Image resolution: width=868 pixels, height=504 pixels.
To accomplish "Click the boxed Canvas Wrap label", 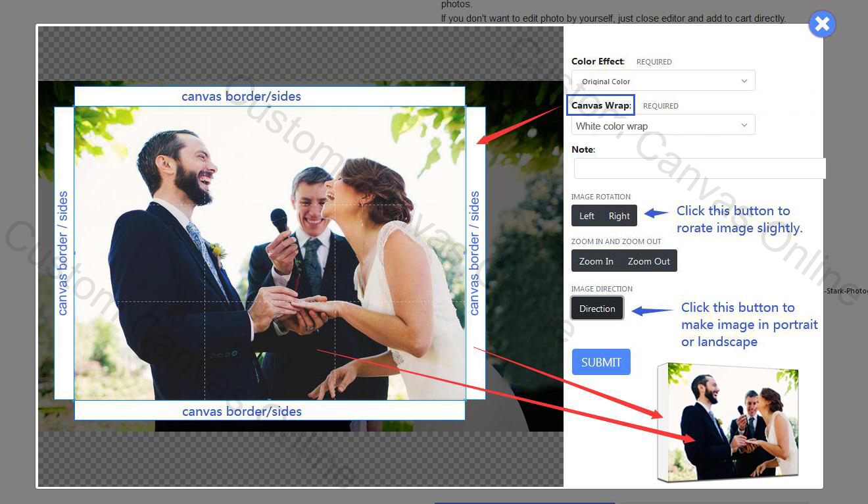I will pos(600,105).
